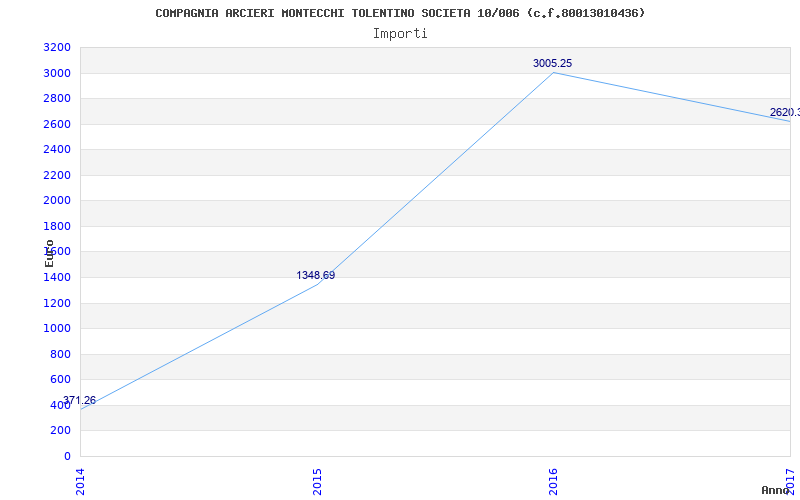Select the 1348.69 data label

click(316, 276)
